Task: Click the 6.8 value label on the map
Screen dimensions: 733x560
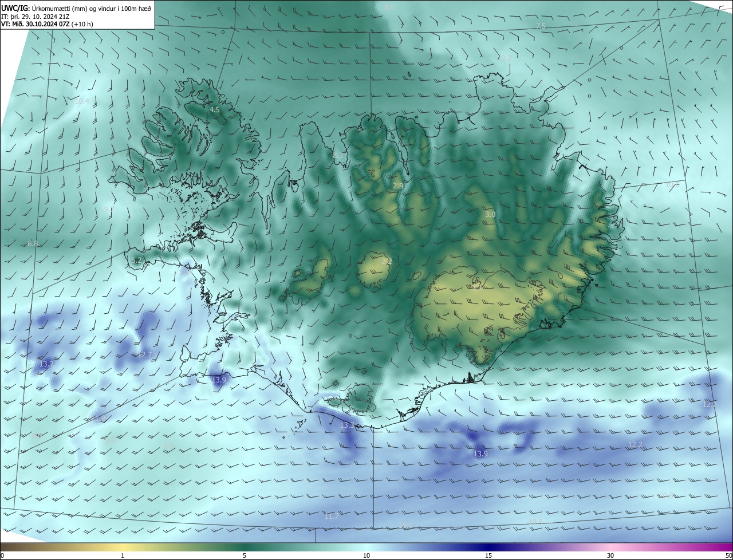Action: click(x=33, y=244)
